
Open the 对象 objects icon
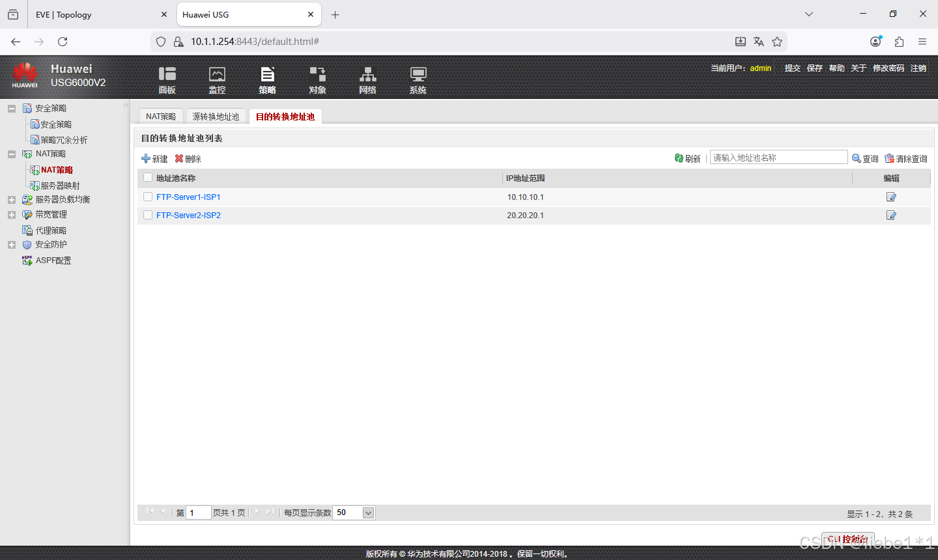317,80
